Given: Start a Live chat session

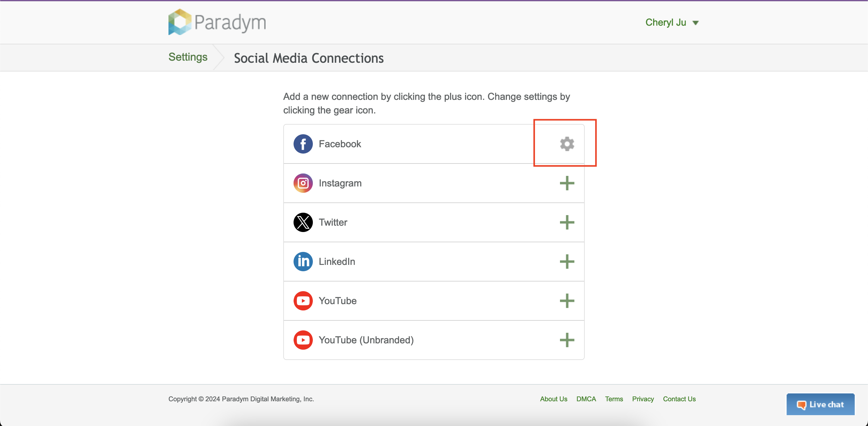Looking at the screenshot, I should tap(820, 404).
